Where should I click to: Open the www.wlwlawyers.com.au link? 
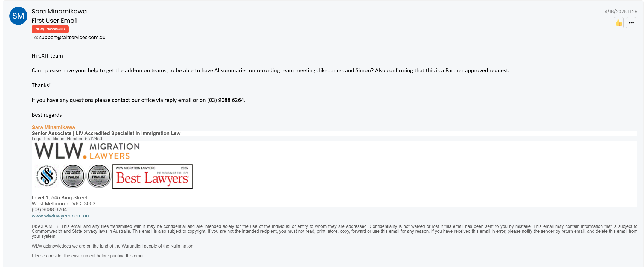tap(60, 216)
